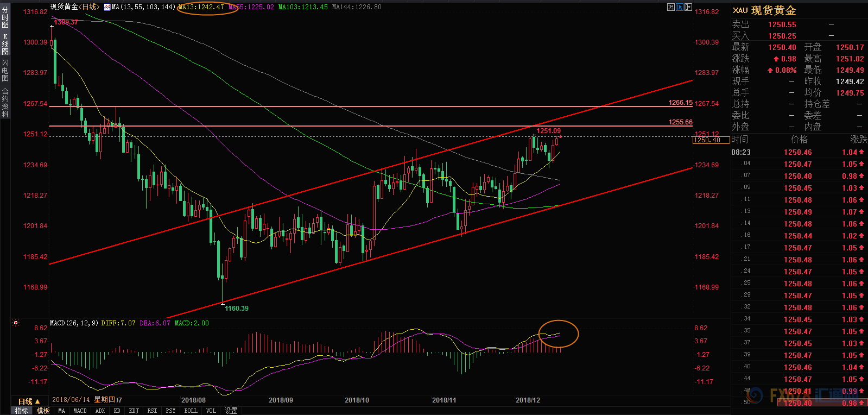Click the MA55:1225.02 value
This screenshot has width=868, height=415.
pos(251,7)
